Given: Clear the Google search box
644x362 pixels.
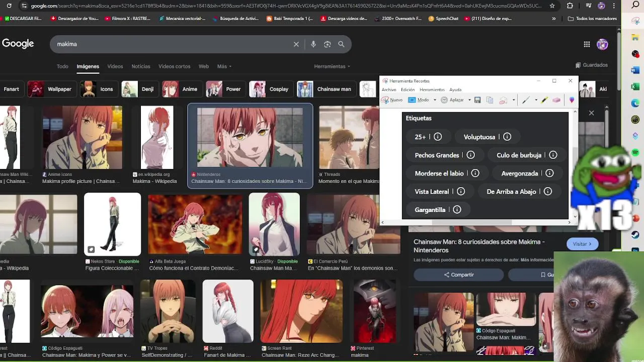Looking at the screenshot, I should (x=296, y=44).
